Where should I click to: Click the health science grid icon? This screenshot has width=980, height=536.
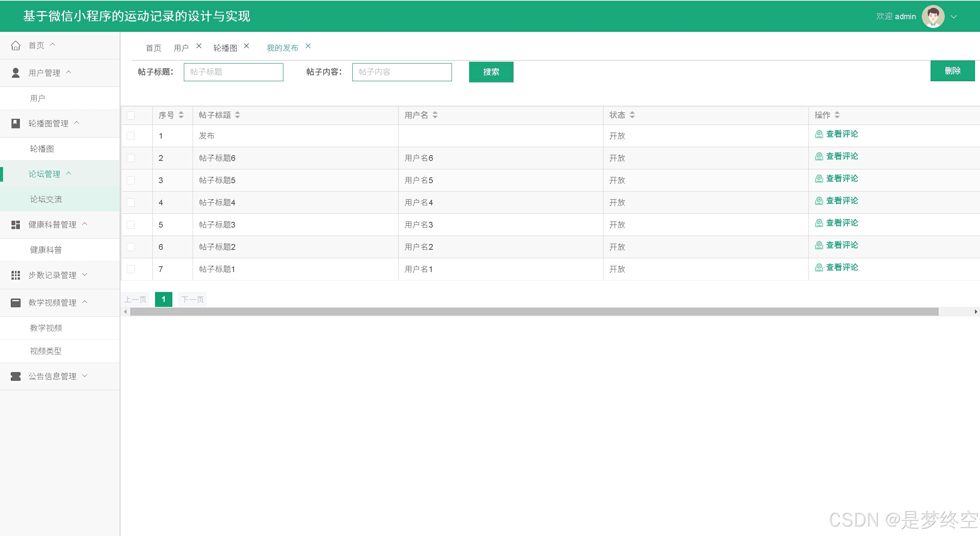[x=16, y=225]
